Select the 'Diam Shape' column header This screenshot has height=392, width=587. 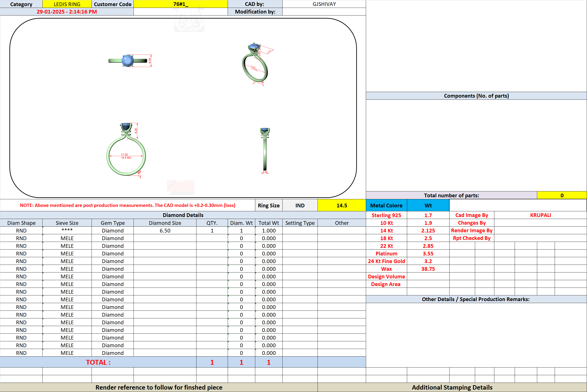[x=21, y=223]
